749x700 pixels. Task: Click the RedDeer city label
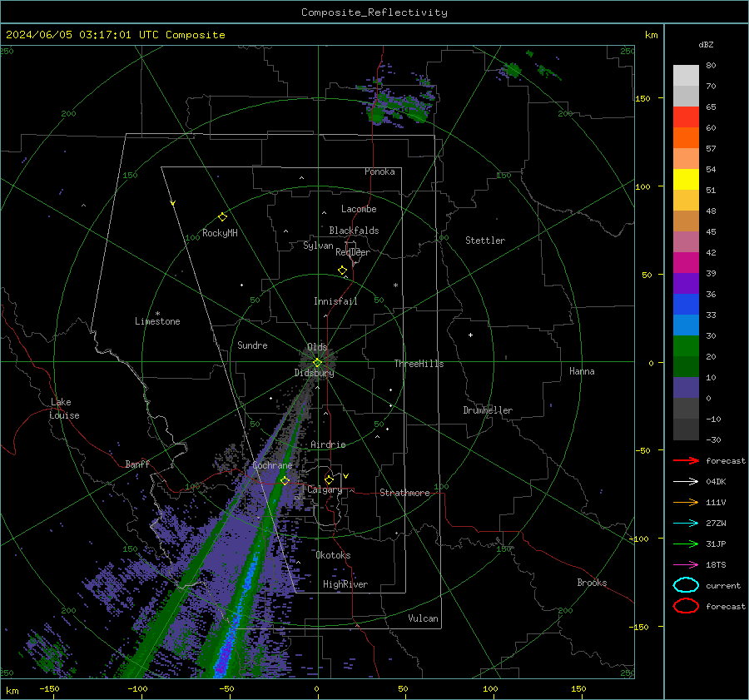click(x=353, y=252)
